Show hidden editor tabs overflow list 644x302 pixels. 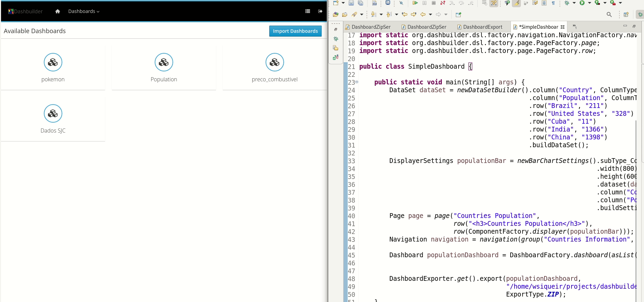click(575, 27)
